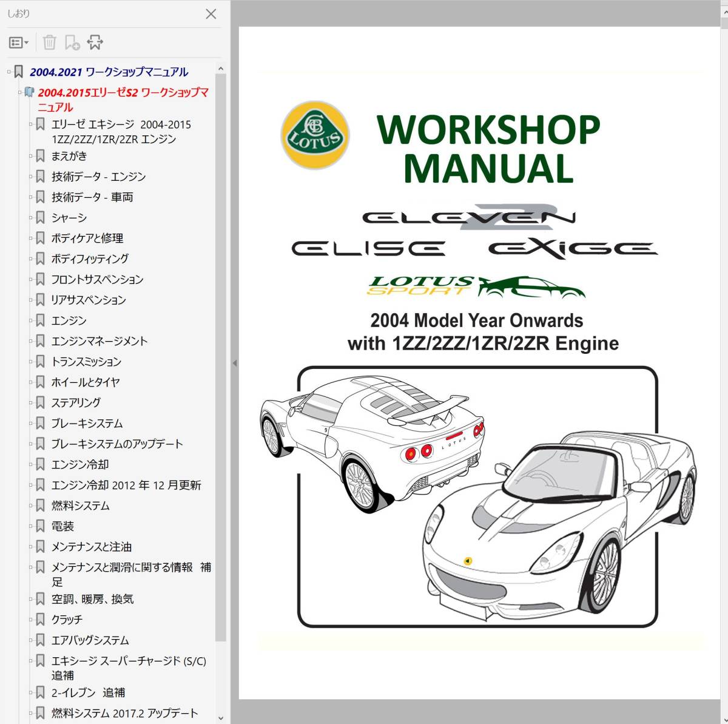The height and width of the screenshot is (724, 728).
Task: Click bookmark icon beside クラッチ
Action: [41, 620]
